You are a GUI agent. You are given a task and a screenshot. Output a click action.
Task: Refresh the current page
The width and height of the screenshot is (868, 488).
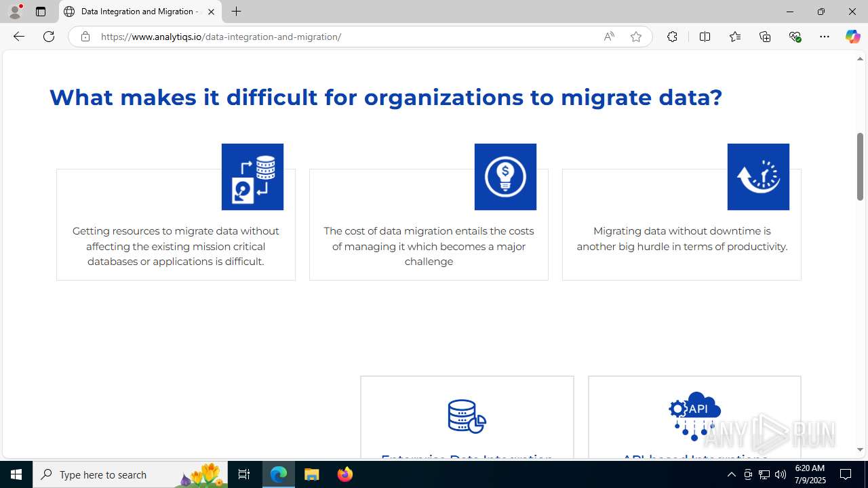(x=49, y=37)
